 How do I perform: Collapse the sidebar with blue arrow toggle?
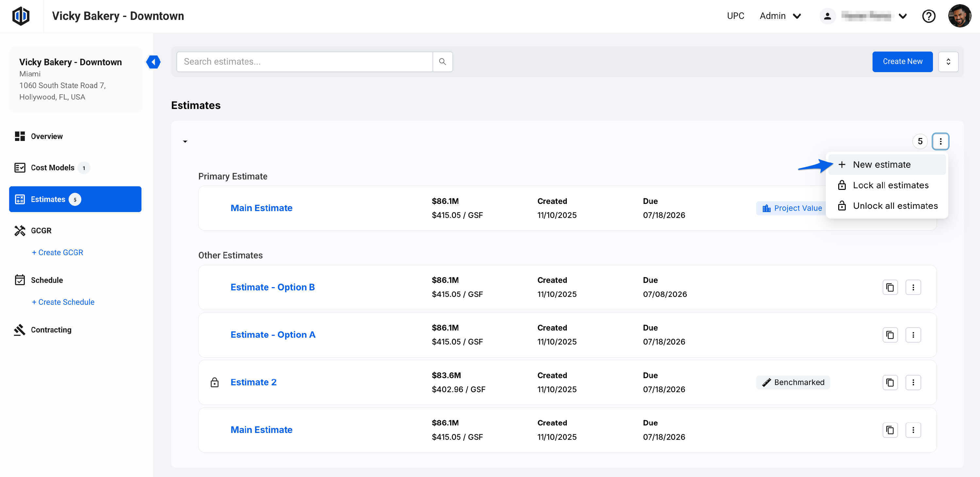point(153,62)
